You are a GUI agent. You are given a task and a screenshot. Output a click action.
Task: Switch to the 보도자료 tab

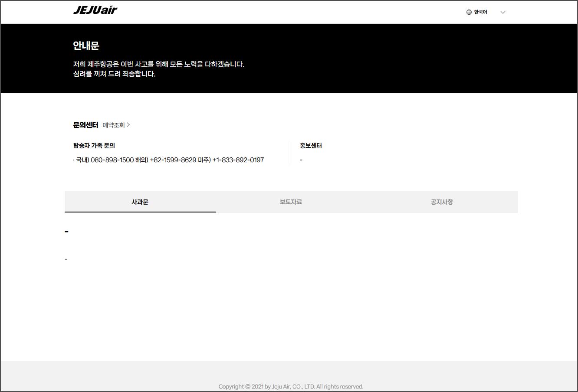pyautogui.click(x=291, y=202)
